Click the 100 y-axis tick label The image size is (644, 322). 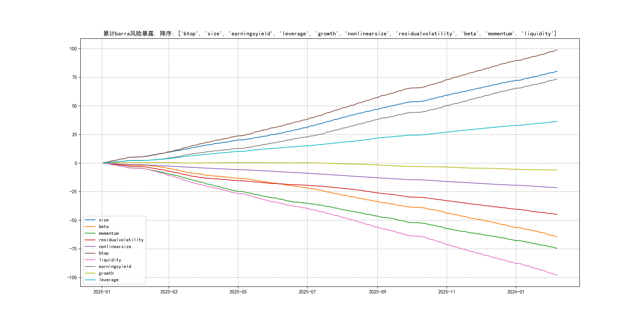73,49
